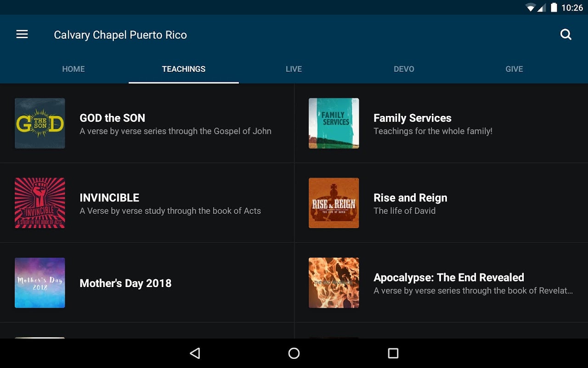588x368 pixels.
Task: Select the TEACHINGS tab
Action: tap(184, 69)
